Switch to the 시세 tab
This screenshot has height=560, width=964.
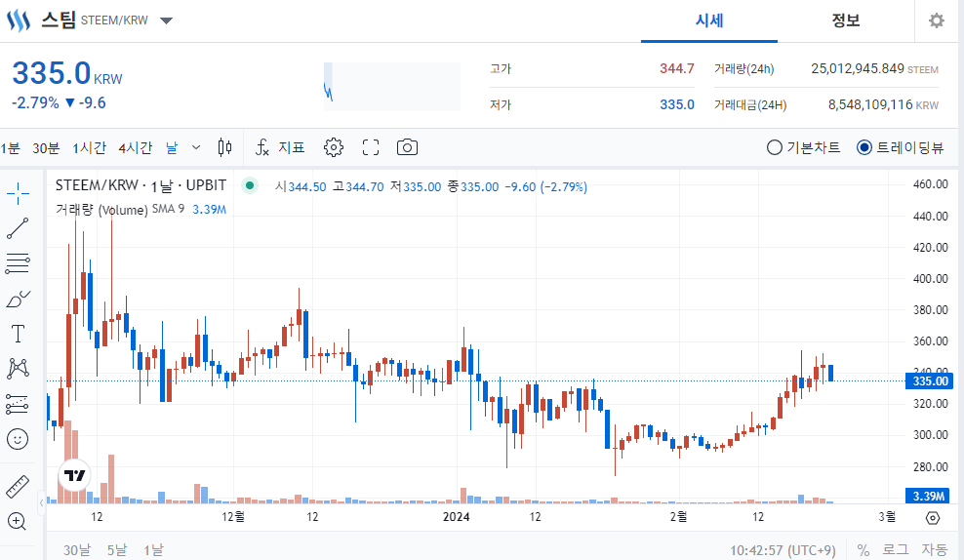709,20
